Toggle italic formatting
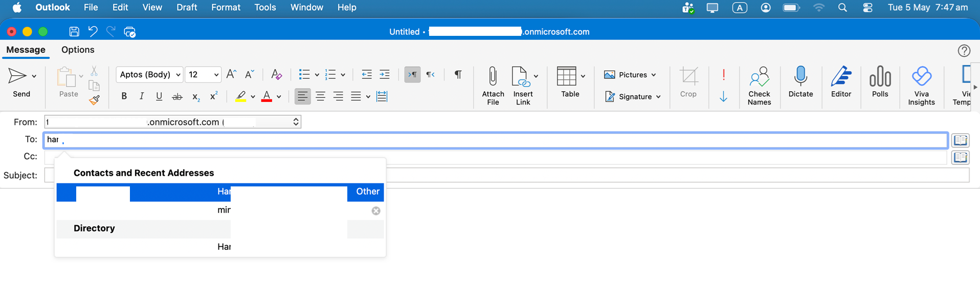Viewport: 980px width, 295px height. [x=142, y=96]
